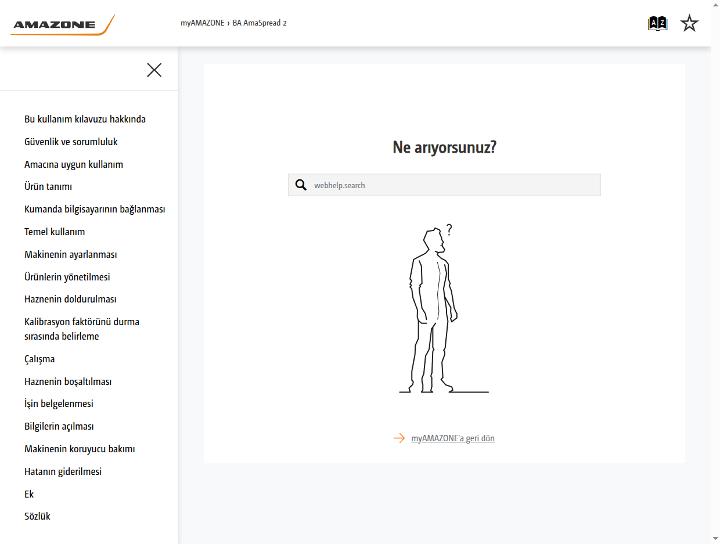Image resolution: width=720 pixels, height=544 pixels.
Task: Select Haznenin doldurulması
Action: pos(70,299)
